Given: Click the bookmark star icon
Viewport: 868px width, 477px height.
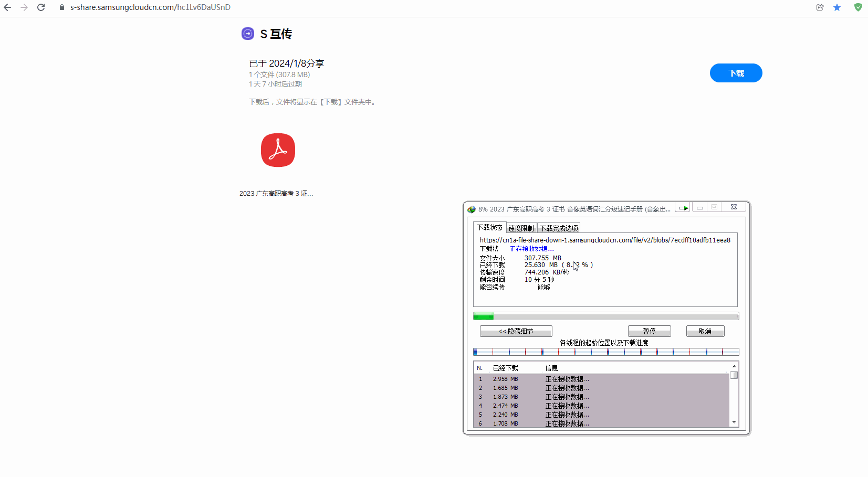Looking at the screenshot, I should click(838, 7).
